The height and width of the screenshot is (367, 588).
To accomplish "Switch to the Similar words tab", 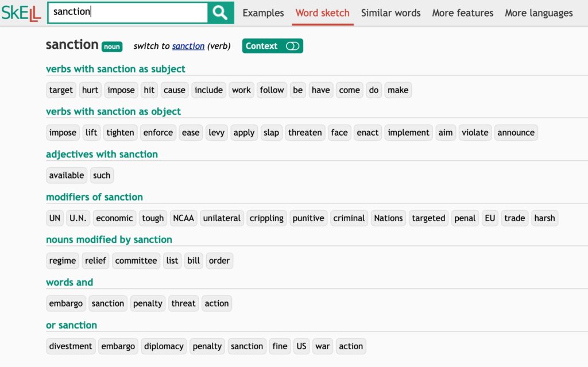I will pyautogui.click(x=390, y=13).
